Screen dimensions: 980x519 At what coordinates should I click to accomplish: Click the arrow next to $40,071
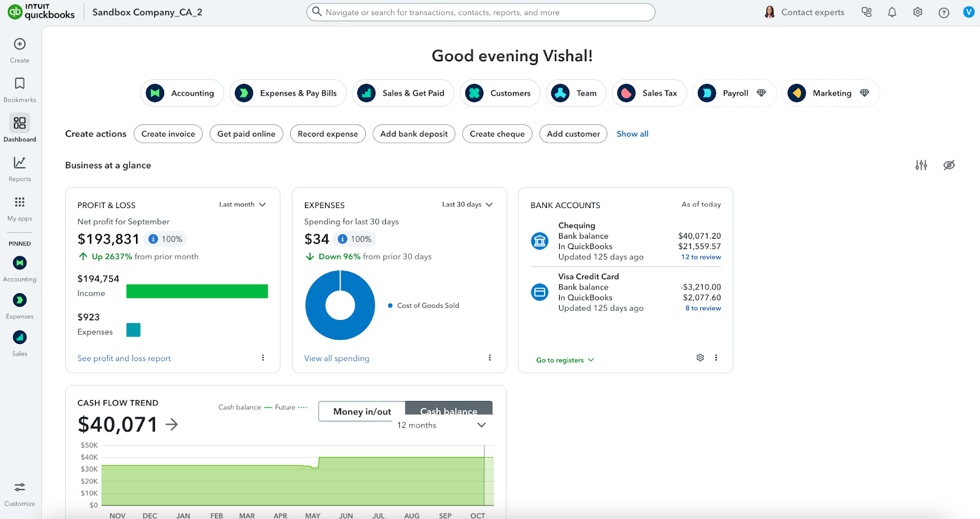pos(172,424)
